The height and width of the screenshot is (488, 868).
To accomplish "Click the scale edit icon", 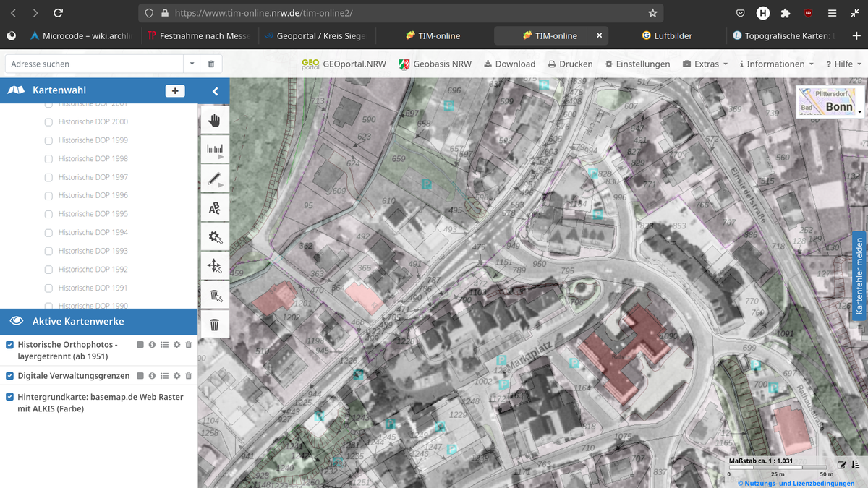I will (842, 465).
